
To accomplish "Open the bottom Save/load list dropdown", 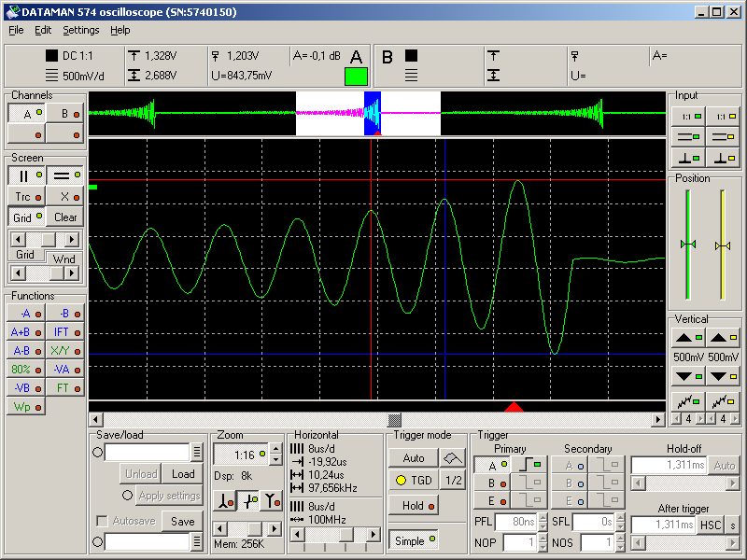I will [x=196, y=541].
